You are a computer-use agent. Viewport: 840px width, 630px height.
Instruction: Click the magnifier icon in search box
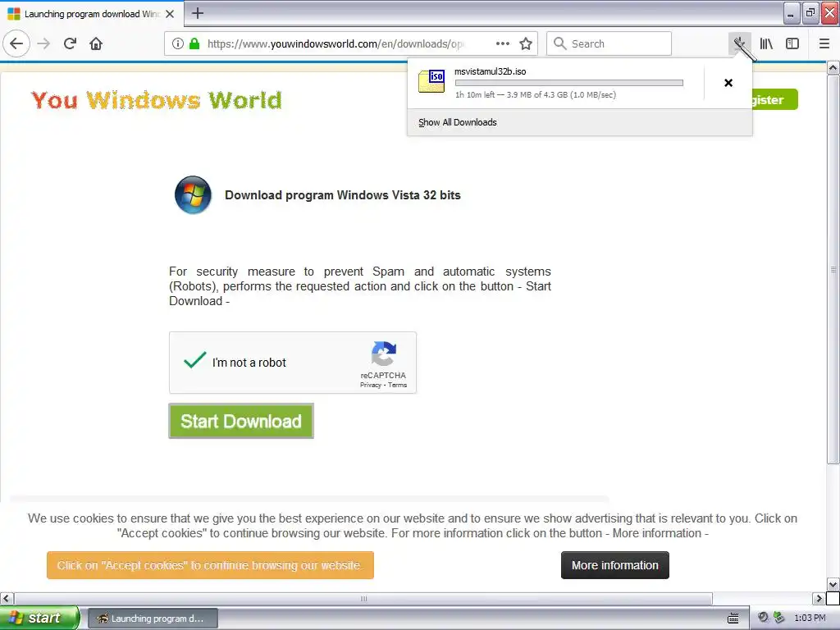(559, 43)
